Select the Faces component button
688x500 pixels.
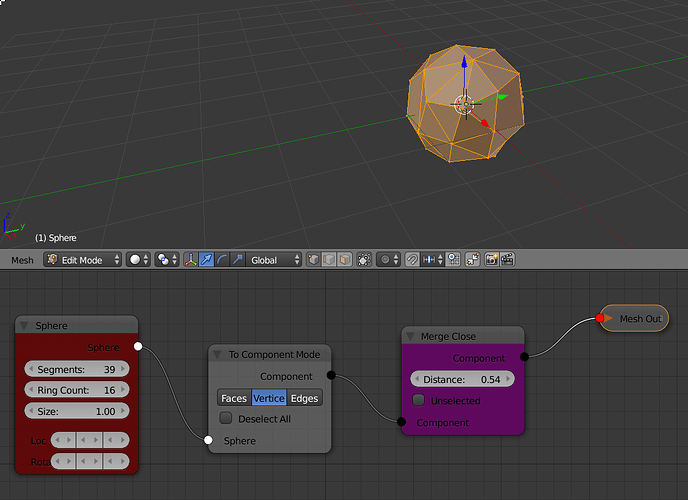[234, 398]
